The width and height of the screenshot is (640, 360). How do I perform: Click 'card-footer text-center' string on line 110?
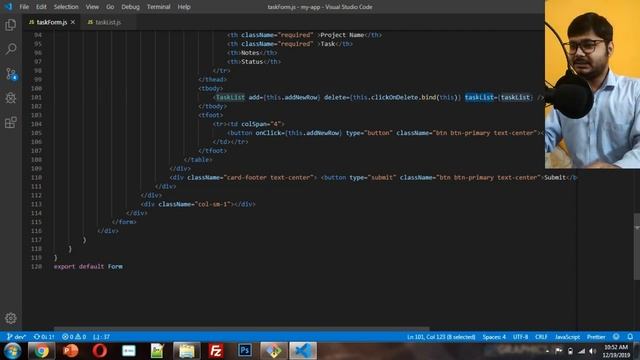269,178
